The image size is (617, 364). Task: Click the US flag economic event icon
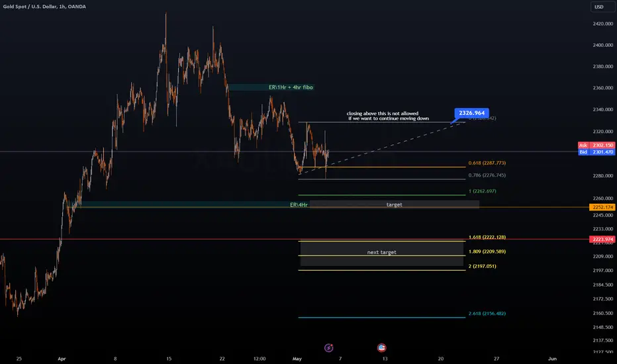point(381,347)
